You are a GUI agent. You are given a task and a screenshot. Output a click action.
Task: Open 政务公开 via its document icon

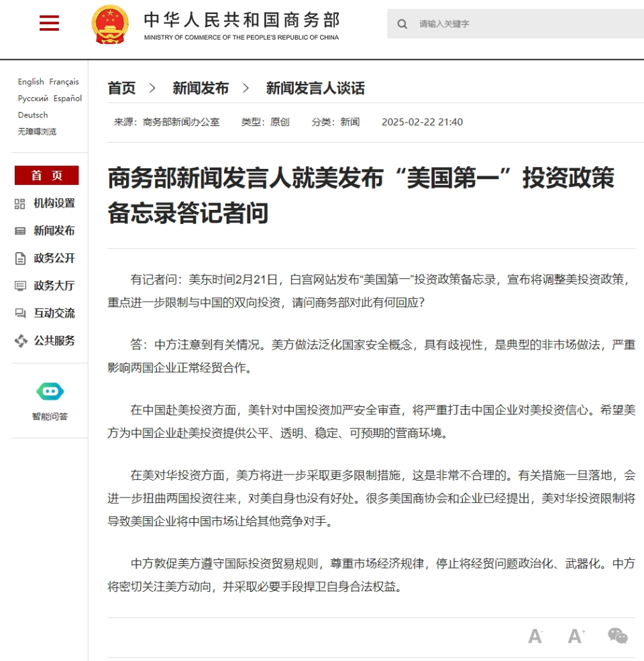pos(21,258)
